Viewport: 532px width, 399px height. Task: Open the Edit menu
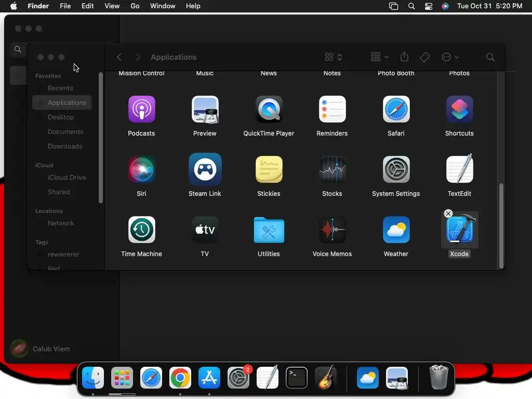click(x=87, y=6)
